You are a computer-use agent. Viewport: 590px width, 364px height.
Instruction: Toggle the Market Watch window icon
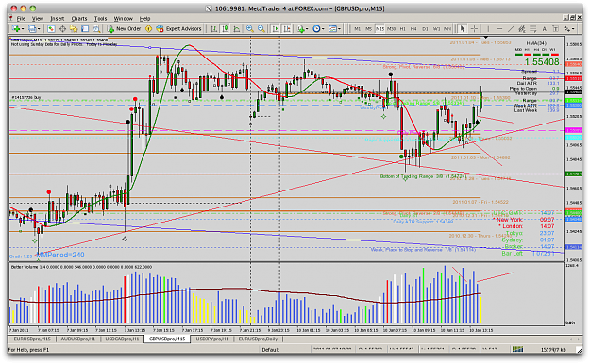click(x=51, y=28)
